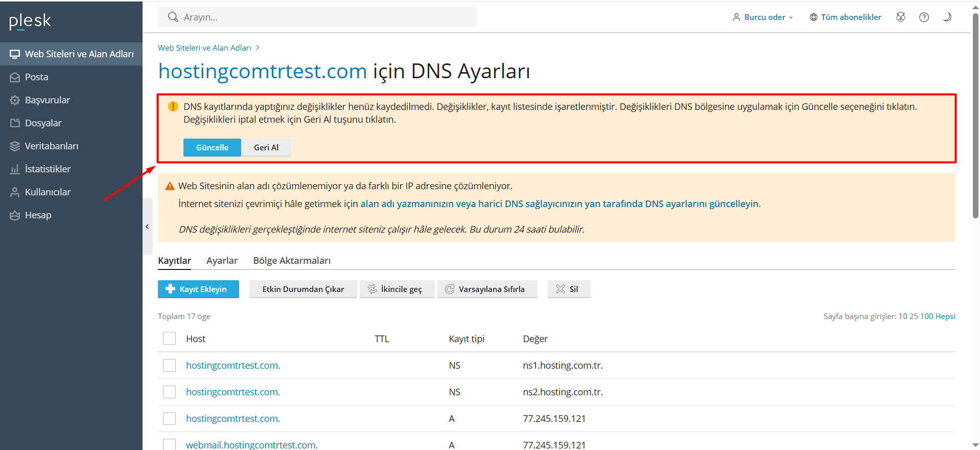Show 25 entries per page
This screenshot has width=980, height=450.
(914, 317)
